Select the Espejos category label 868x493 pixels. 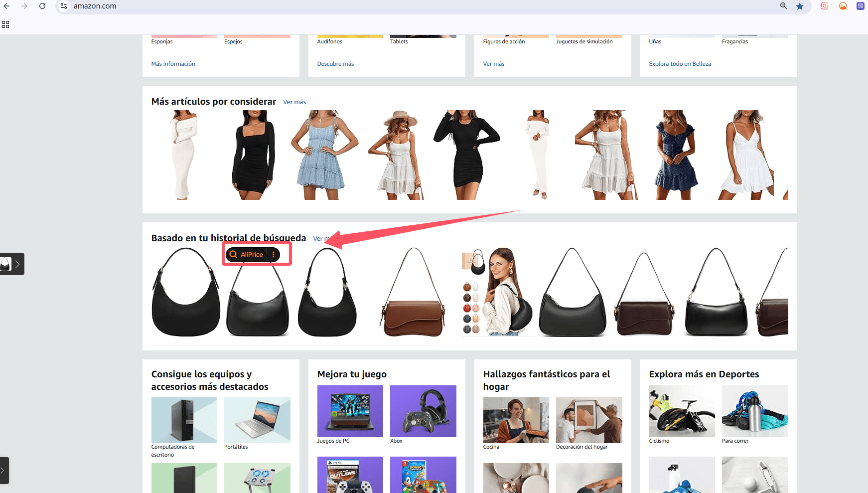pyautogui.click(x=233, y=41)
